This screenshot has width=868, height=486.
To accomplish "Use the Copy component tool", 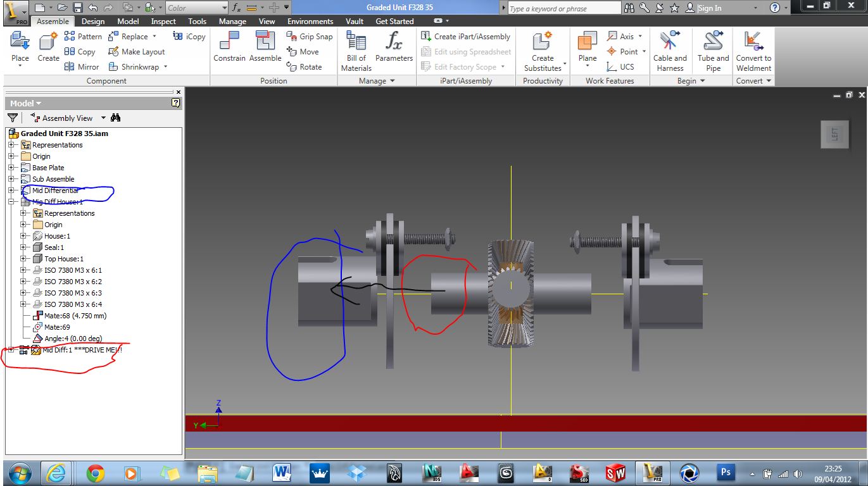I will [80, 52].
